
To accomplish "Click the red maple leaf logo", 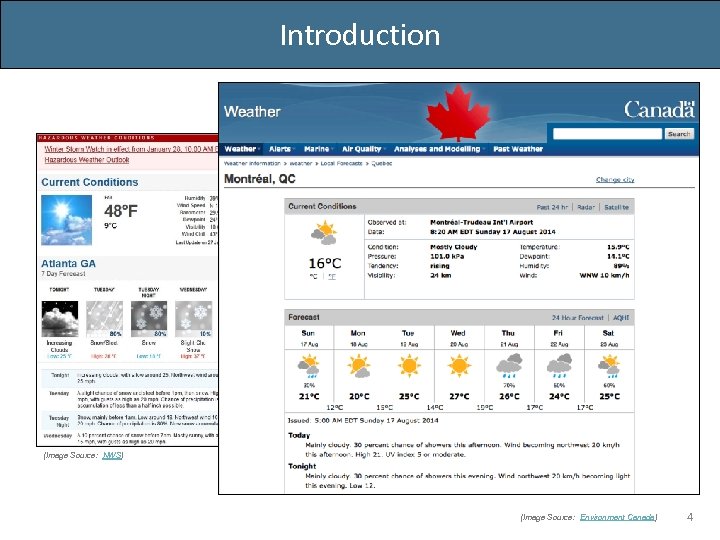I will [x=458, y=112].
